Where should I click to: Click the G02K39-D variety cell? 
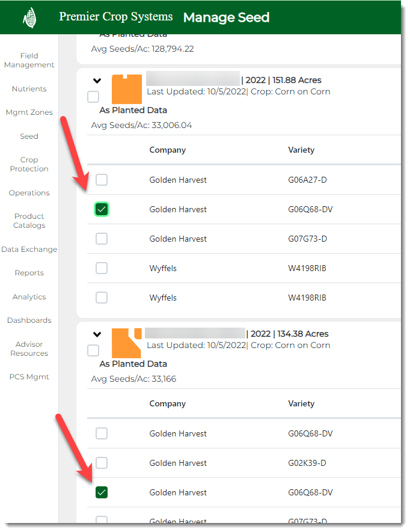(307, 463)
